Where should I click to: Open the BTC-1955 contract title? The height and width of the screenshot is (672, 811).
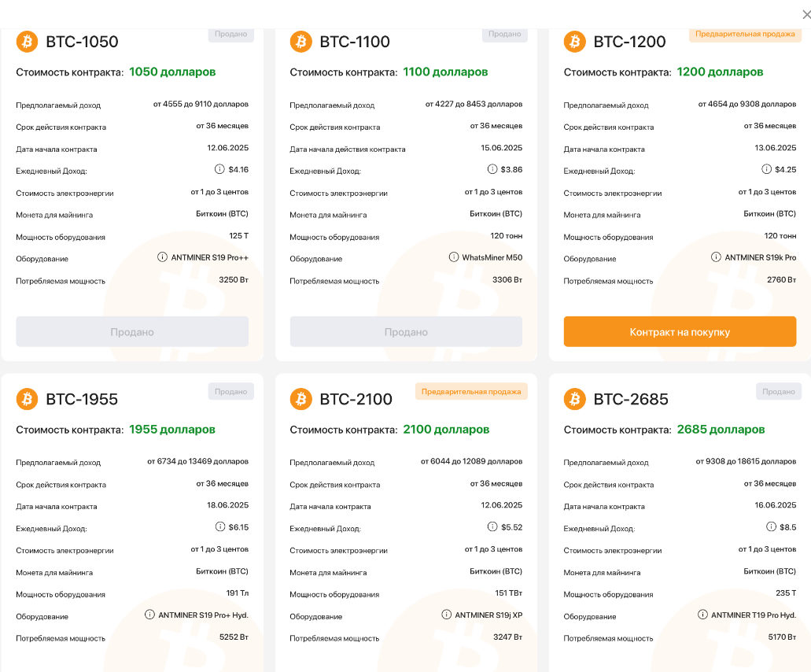(82, 400)
